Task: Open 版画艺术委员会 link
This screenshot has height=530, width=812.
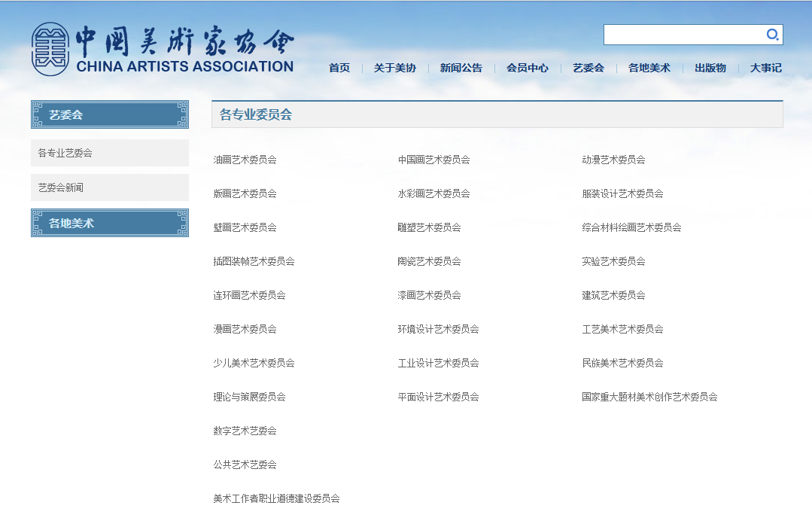Action: click(245, 193)
